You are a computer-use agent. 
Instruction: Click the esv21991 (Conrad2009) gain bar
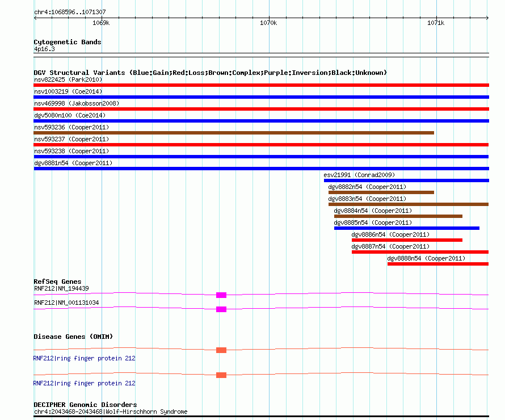406,180
